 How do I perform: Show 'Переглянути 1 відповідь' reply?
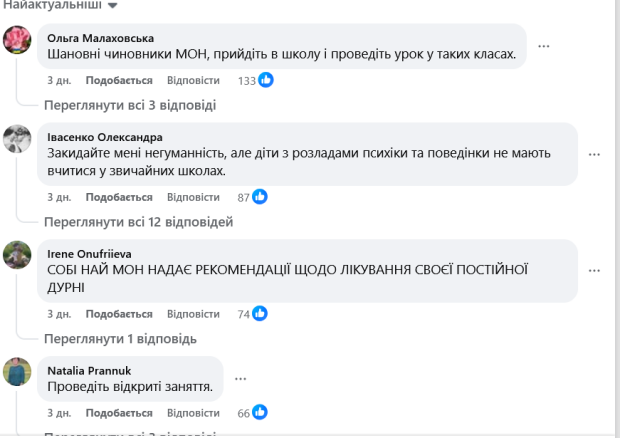(x=120, y=338)
